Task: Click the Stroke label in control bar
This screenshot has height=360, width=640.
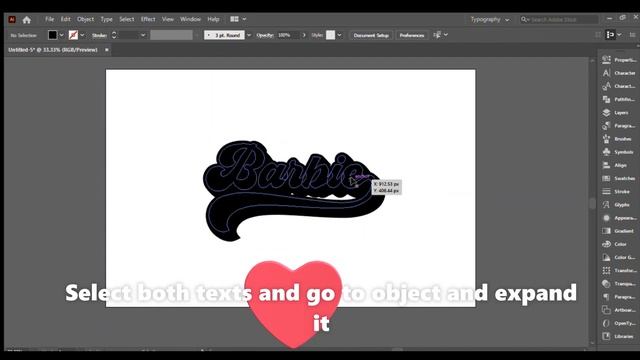Action: tap(99, 36)
